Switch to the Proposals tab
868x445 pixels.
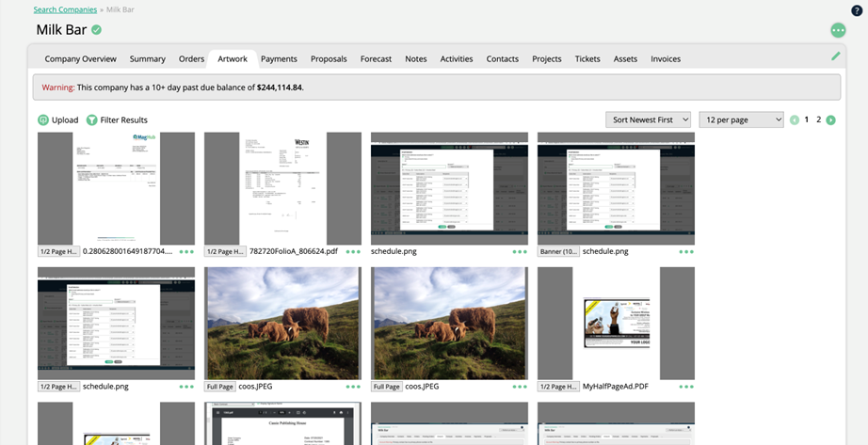pyautogui.click(x=329, y=58)
